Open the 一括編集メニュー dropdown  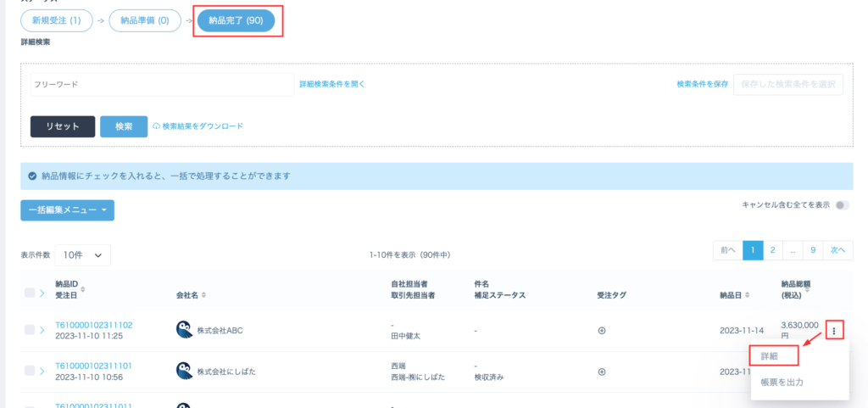tap(67, 210)
